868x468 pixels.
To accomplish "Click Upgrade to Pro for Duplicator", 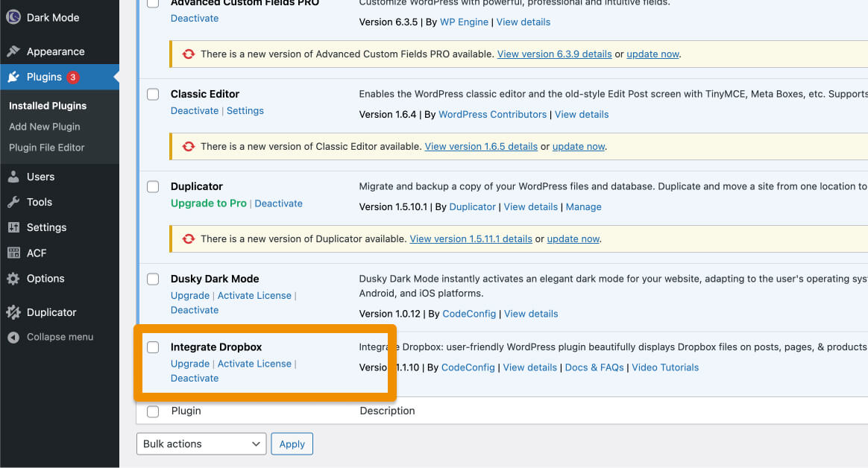I will click(208, 203).
